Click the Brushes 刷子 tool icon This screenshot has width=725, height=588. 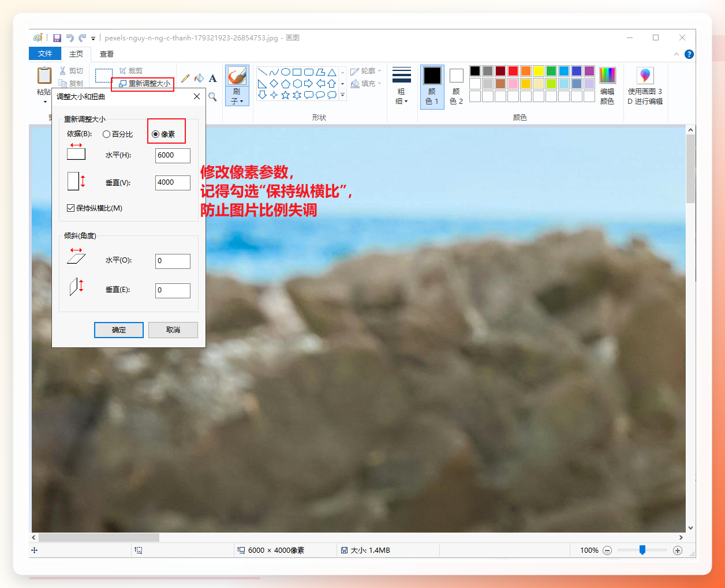coord(237,76)
